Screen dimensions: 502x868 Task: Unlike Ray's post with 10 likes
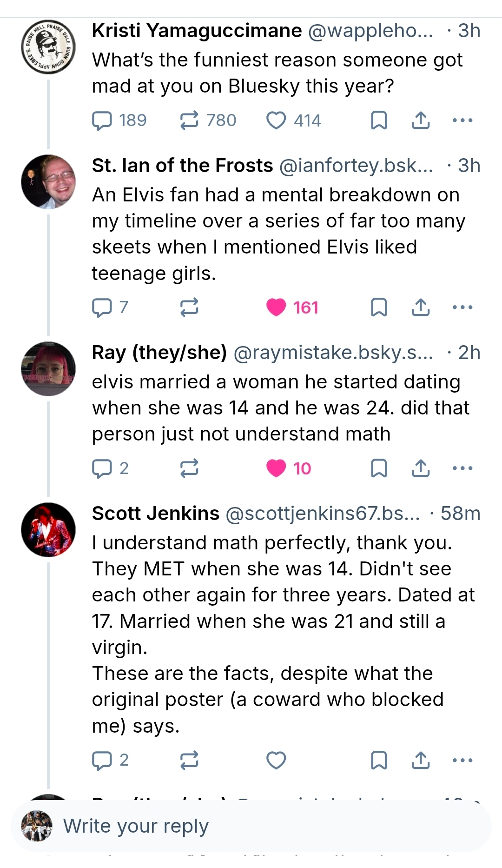click(276, 468)
